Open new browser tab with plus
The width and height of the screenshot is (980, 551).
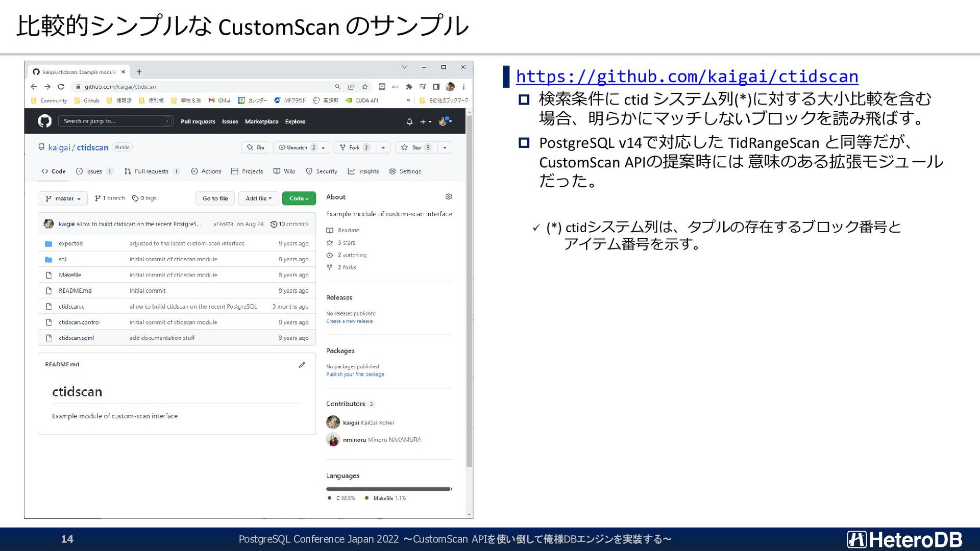click(139, 72)
